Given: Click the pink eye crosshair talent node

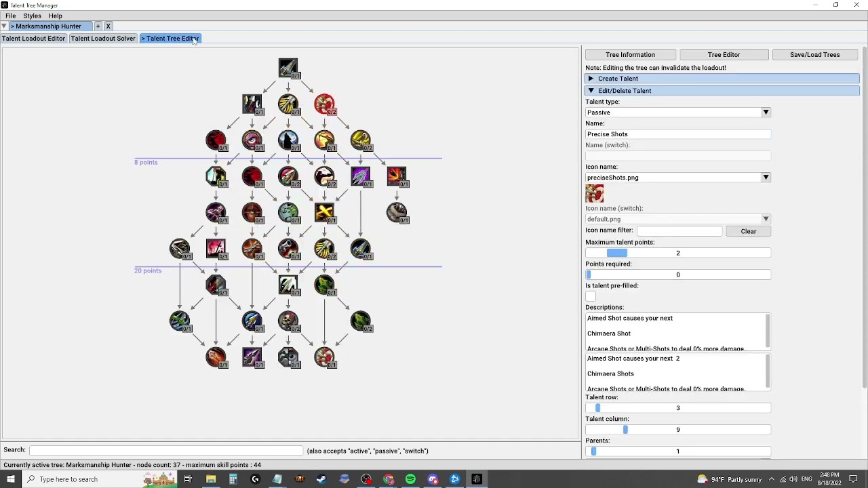Looking at the screenshot, I should (252, 140).
